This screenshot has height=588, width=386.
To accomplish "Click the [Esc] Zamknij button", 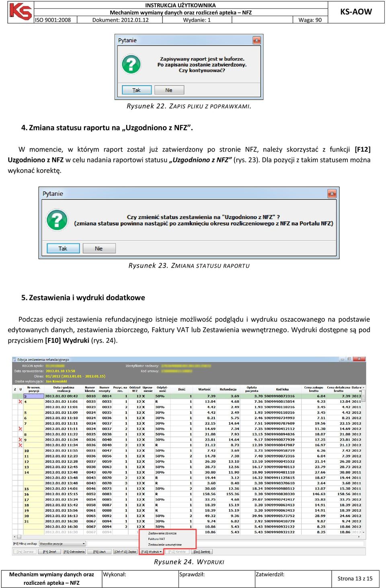I will click(x=202, y=552).
